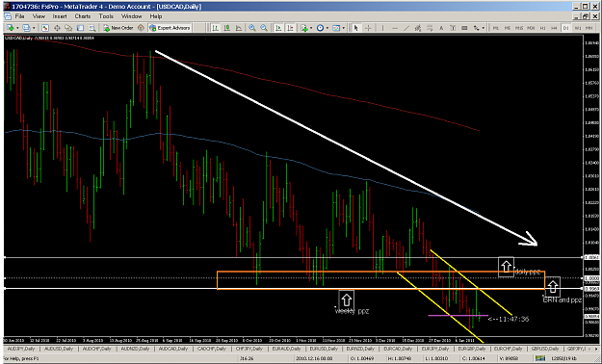Click the Templates icon
This screenshot has width=602, height=364.
tap(336, 28)
